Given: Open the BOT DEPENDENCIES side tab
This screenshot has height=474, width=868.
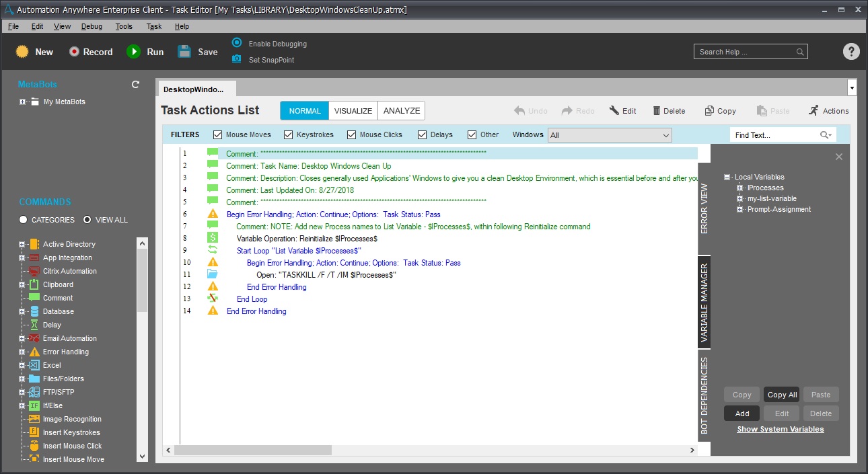Looking at the screenshot, I should pos(704,395).
